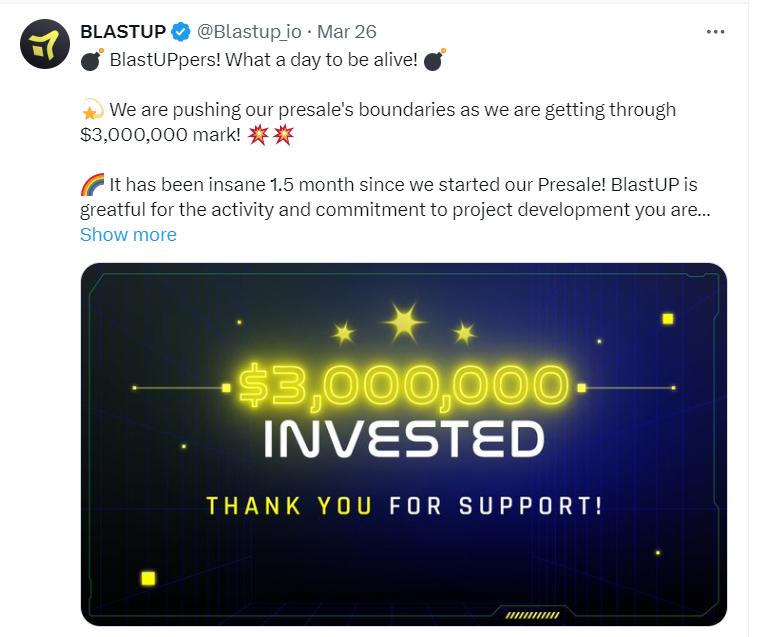
Task: Click the yellow square at image top-right
Action: coord(668,319)
